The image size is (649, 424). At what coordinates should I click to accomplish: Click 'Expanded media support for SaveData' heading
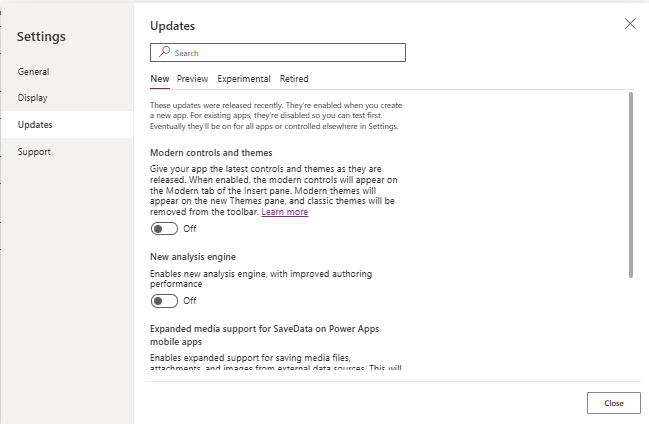coord(264,335)
